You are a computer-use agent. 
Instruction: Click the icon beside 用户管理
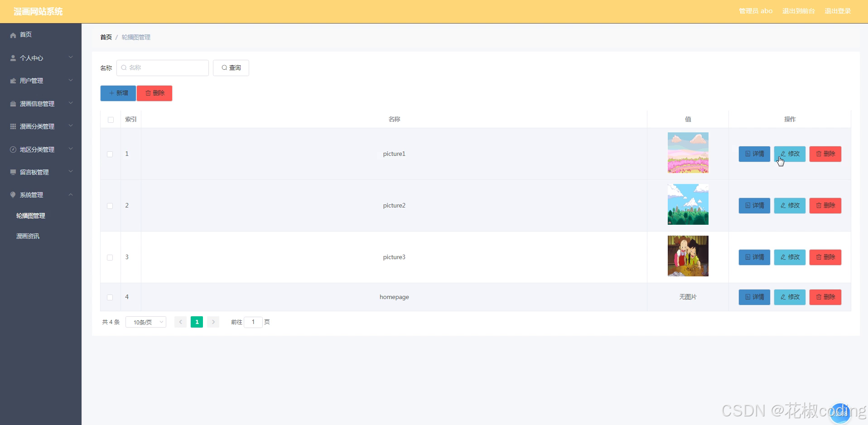(x=13, y=81)
